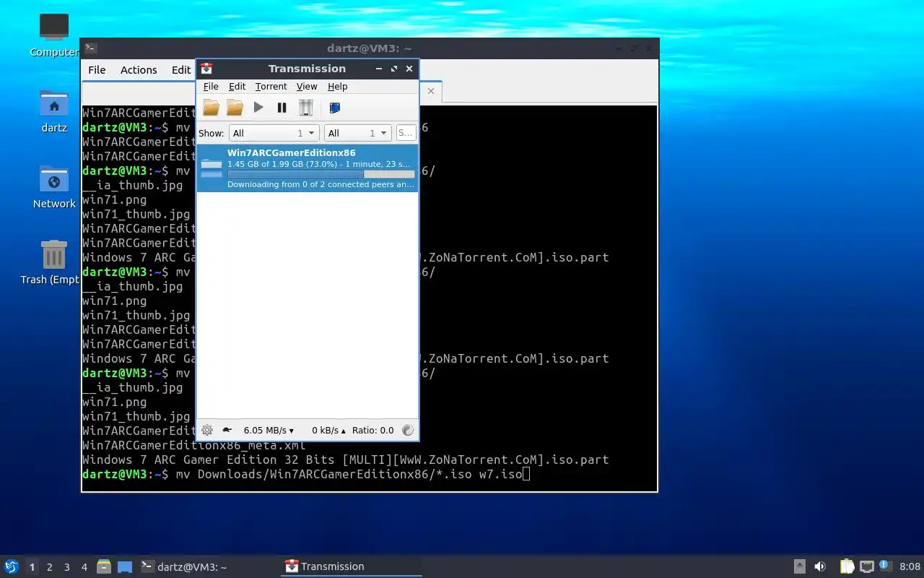Pause the Win7ARCGamerEditionx86 torrent

[282, 108]
